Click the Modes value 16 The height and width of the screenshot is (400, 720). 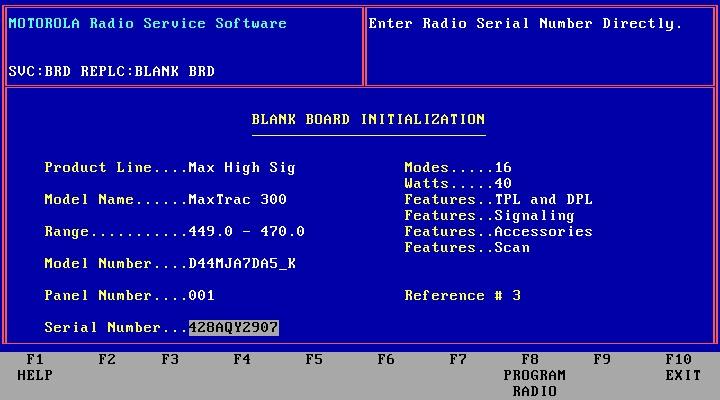pyautogui.click(x=503, y=168)
